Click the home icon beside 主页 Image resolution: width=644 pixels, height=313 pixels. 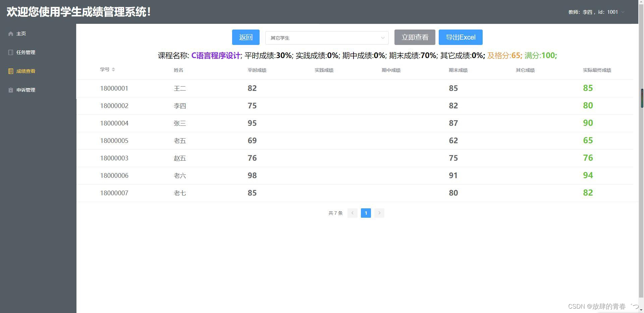[x=11, y=34]
